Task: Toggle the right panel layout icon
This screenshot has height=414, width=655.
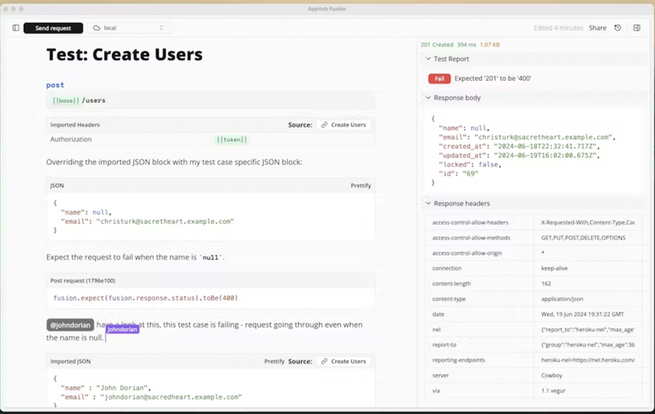Action: point(637,28)
